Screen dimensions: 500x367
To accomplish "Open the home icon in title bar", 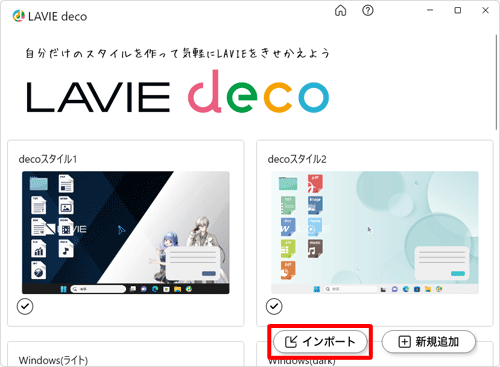I will point(340,11).
